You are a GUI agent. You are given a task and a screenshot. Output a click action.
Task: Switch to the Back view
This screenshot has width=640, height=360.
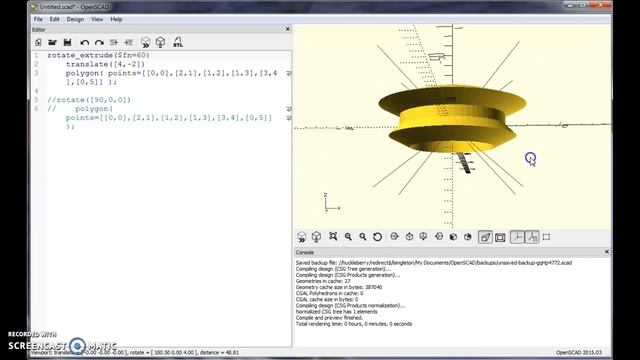click(468, 237)
